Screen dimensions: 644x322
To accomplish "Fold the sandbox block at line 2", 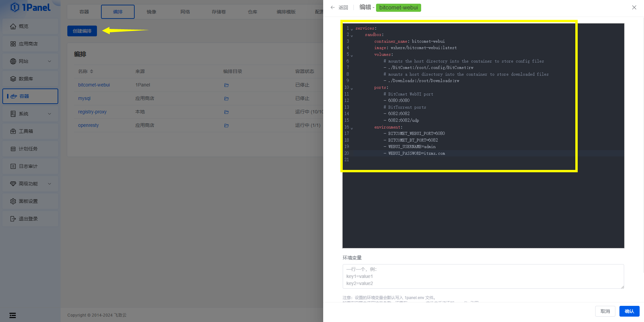I will click(352, 36).
